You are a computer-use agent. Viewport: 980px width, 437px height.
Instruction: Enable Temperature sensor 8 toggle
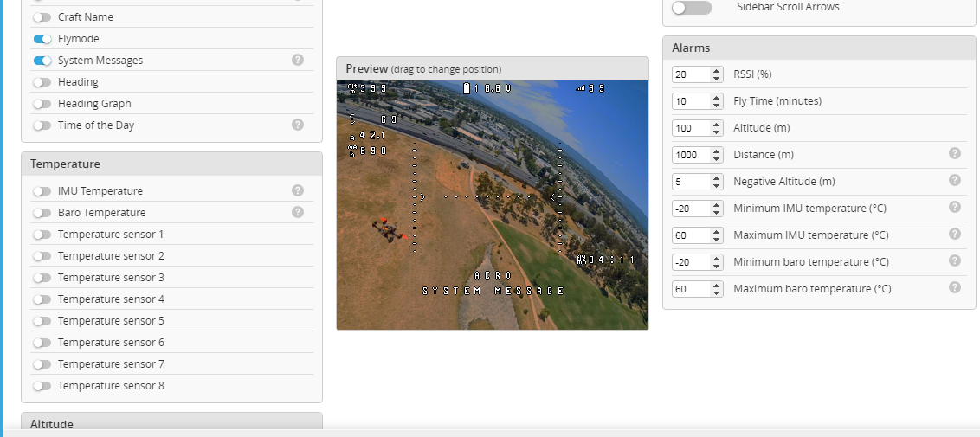(42, 386)
